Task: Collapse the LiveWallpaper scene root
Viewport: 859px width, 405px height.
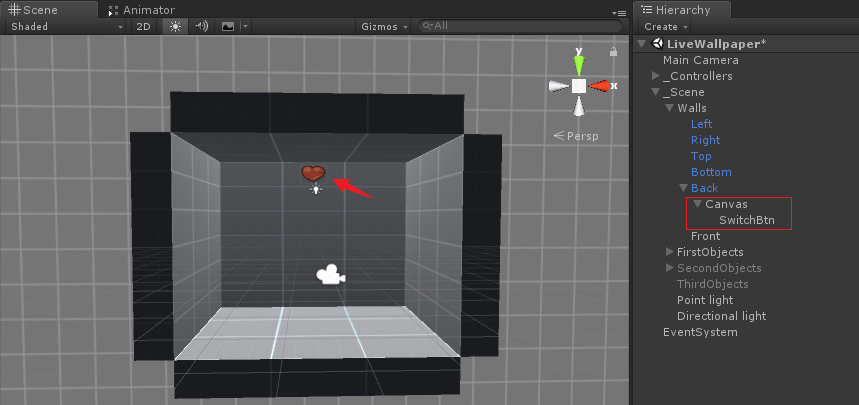Action: [642, 44]
